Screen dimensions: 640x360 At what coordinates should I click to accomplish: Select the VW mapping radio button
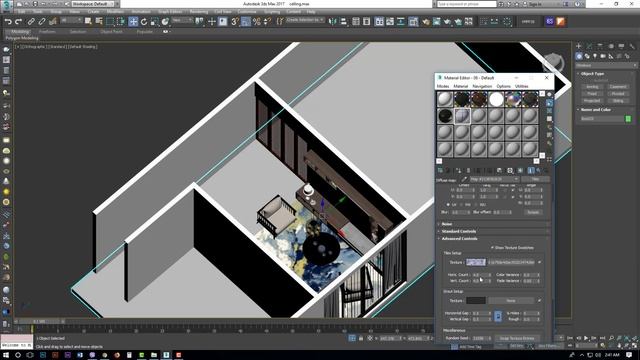462,204
